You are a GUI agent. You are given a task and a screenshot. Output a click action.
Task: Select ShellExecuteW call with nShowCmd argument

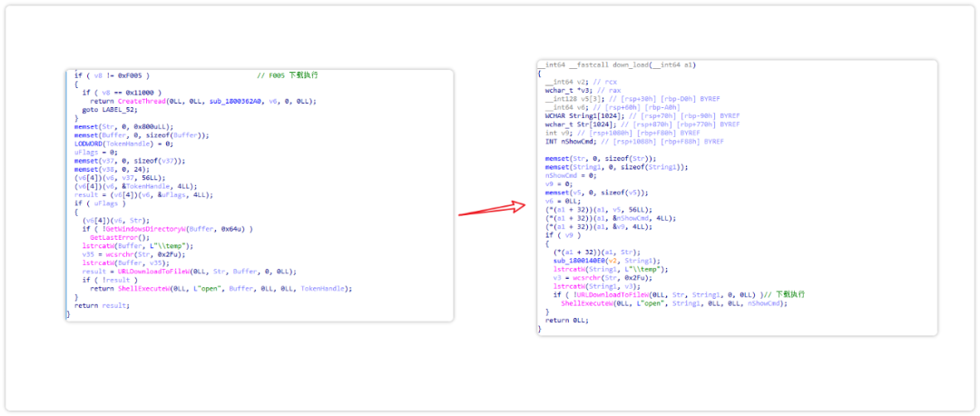(671, 303)
